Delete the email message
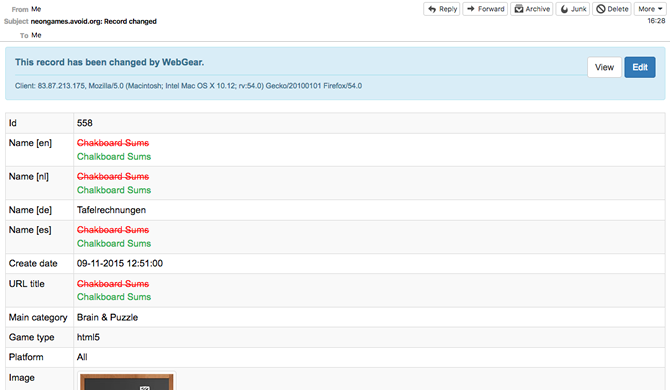Screen dimensions: 670x390 coord(612,9)
